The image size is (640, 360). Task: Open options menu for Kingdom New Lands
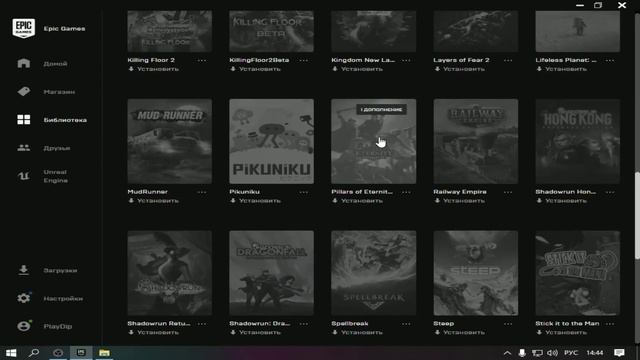click(x=406, y=60)
